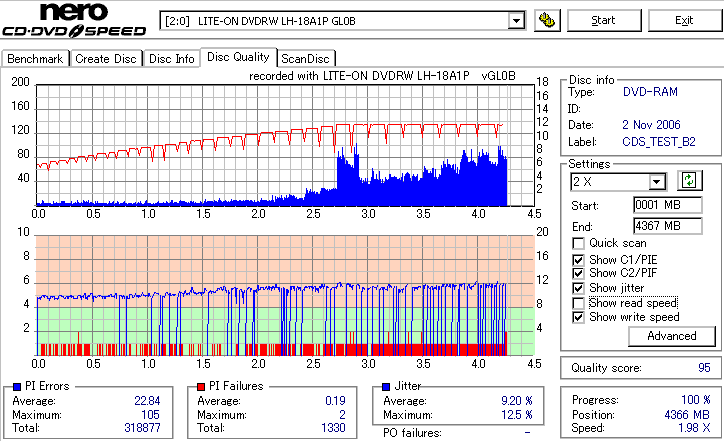Click the drive options icon beside Start
The width and height of the screenshot is (724, 441).
coord(547,21)
